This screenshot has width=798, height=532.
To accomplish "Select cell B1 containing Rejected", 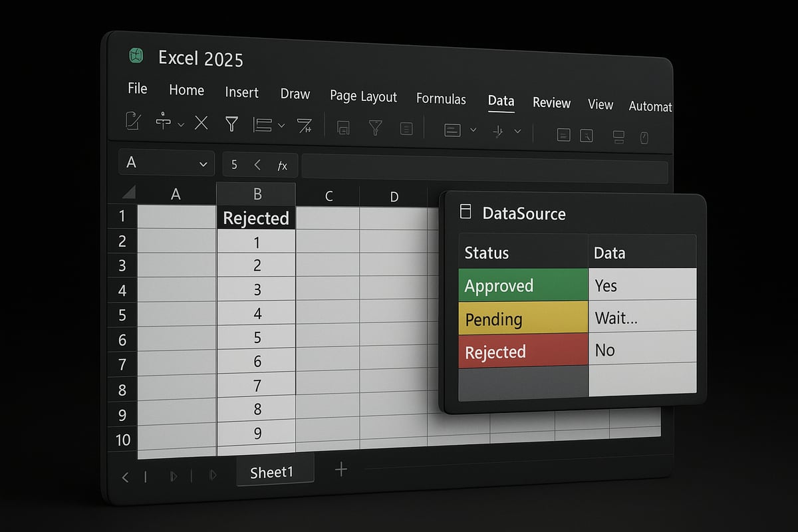I will [x=256, y=217].
